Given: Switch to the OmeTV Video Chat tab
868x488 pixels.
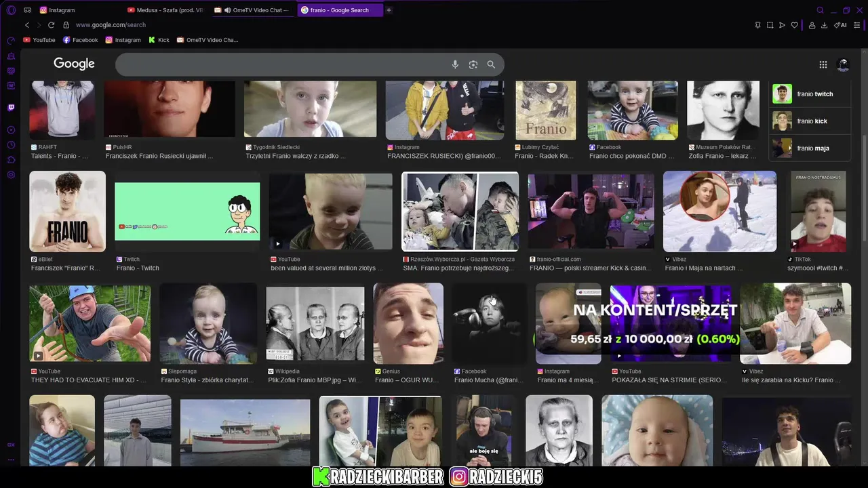Looking at the screenshot, I should point(253,10).
